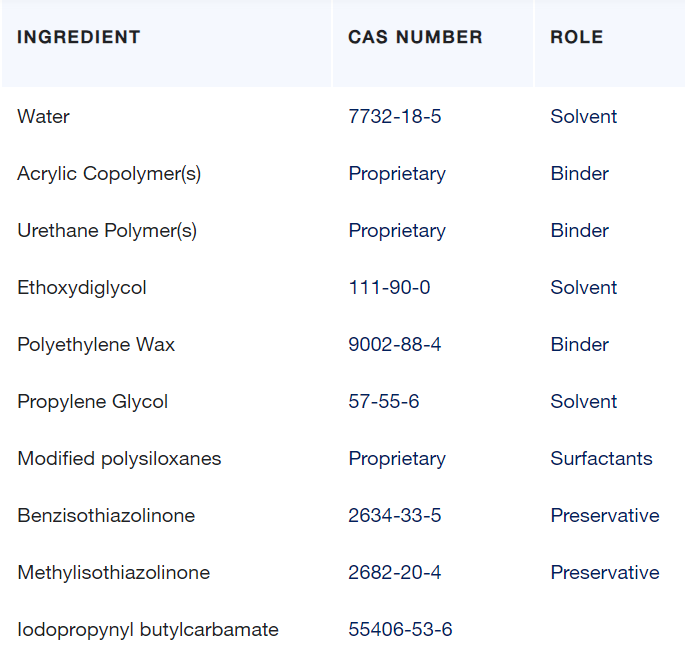Click the Urethane Polymer(s) ingredient name
Screen dimensions: 685x667
point(107,231)
